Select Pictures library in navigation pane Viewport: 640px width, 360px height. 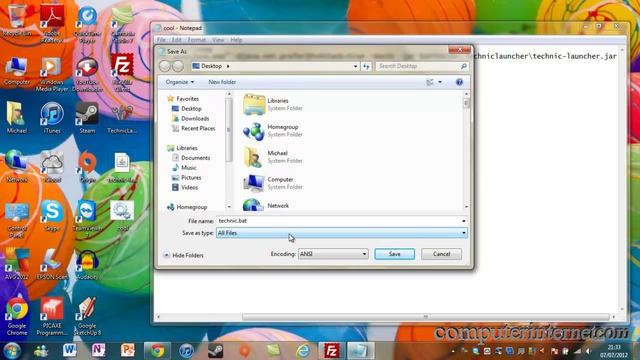(x=191, y=178)
